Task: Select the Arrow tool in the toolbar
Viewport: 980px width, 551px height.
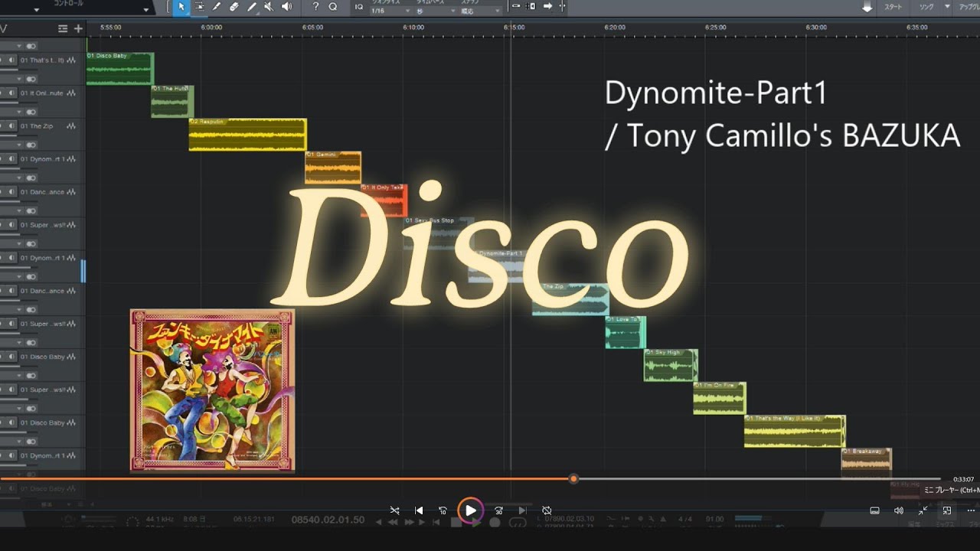Action: [181, 7]
